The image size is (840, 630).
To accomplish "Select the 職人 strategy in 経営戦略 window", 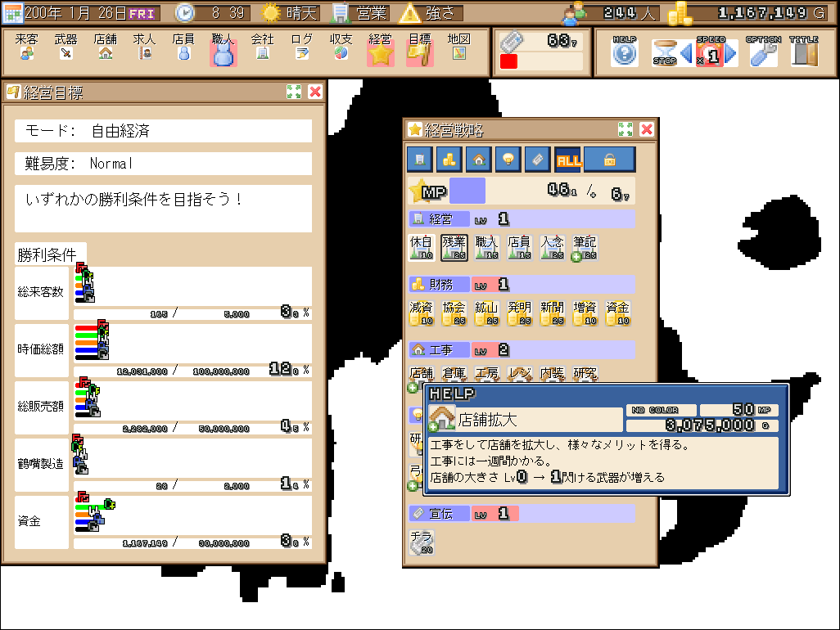I will click(487, 247).
